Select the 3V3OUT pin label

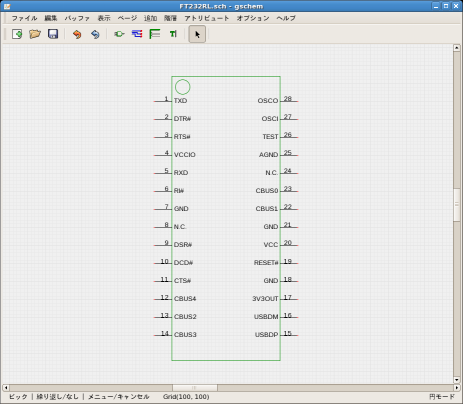pyautogui.click(x=265, y=299)
